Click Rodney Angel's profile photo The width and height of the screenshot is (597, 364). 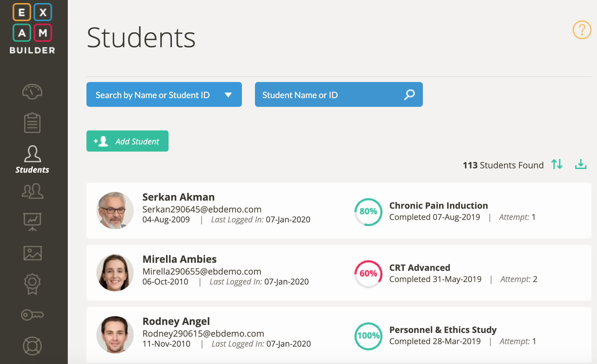point(115,335)
